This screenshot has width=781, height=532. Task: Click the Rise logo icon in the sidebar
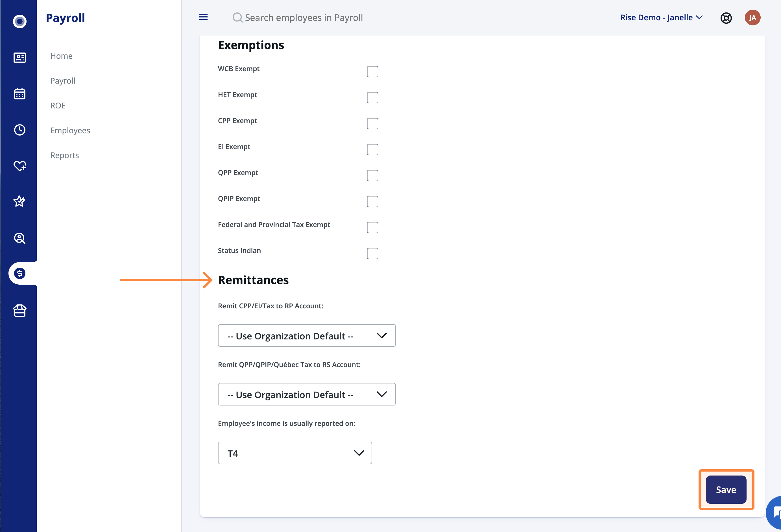[20, 21]
